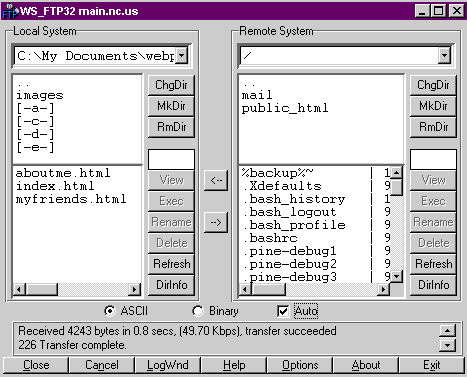Viewport: 467px width, 377px height.
Task: Select the [-d-] drive entry
Action: click(35, 134)
